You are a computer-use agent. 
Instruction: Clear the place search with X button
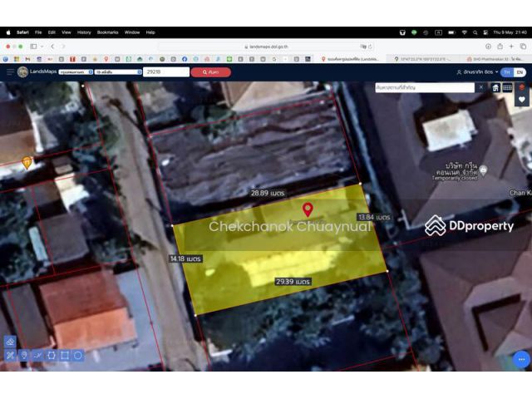point(480,87)
